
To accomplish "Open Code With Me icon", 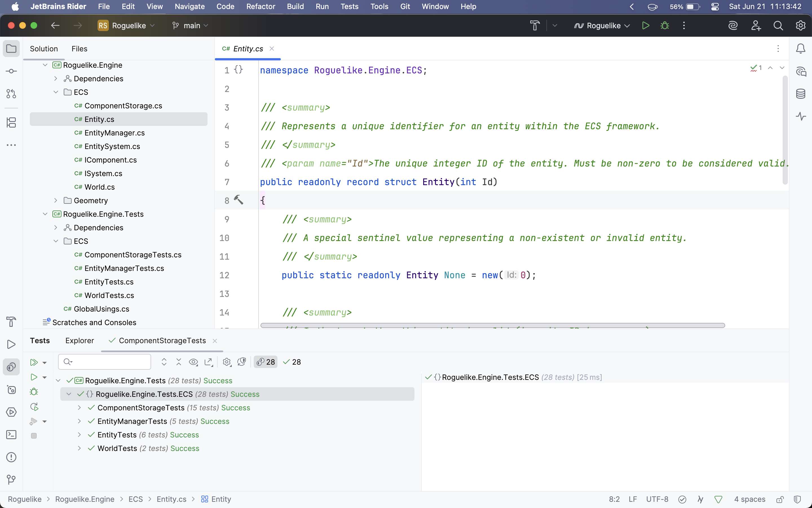I will [756, 25].
